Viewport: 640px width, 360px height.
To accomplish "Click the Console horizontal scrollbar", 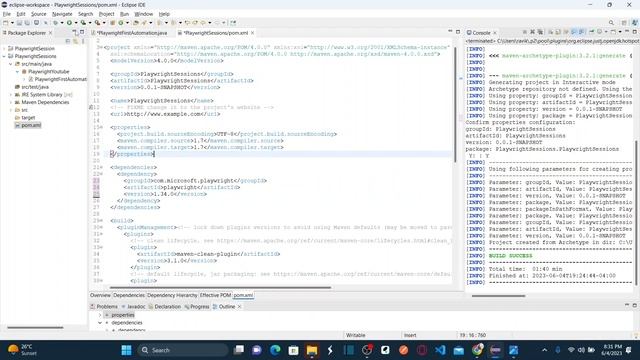I will (498, 296).
